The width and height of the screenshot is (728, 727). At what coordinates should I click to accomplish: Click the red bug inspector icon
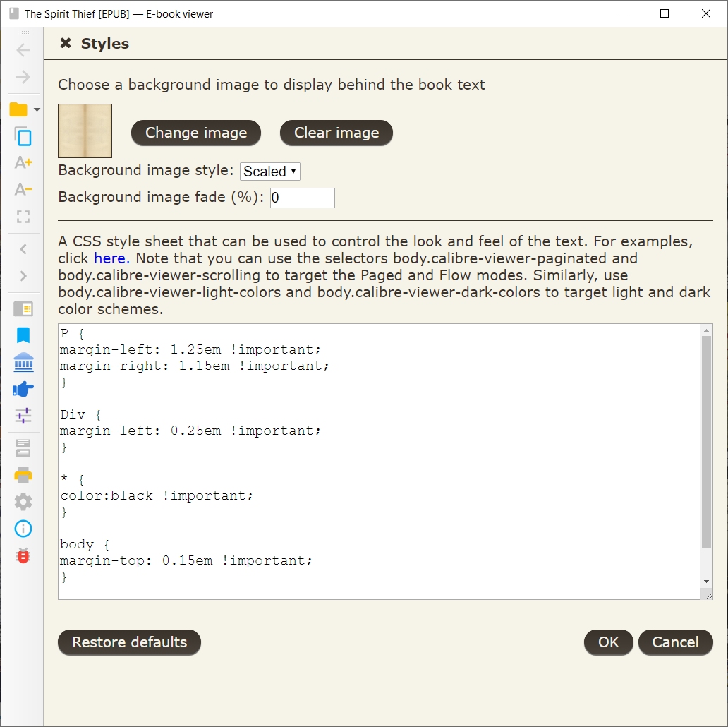[x=23, y=555]
